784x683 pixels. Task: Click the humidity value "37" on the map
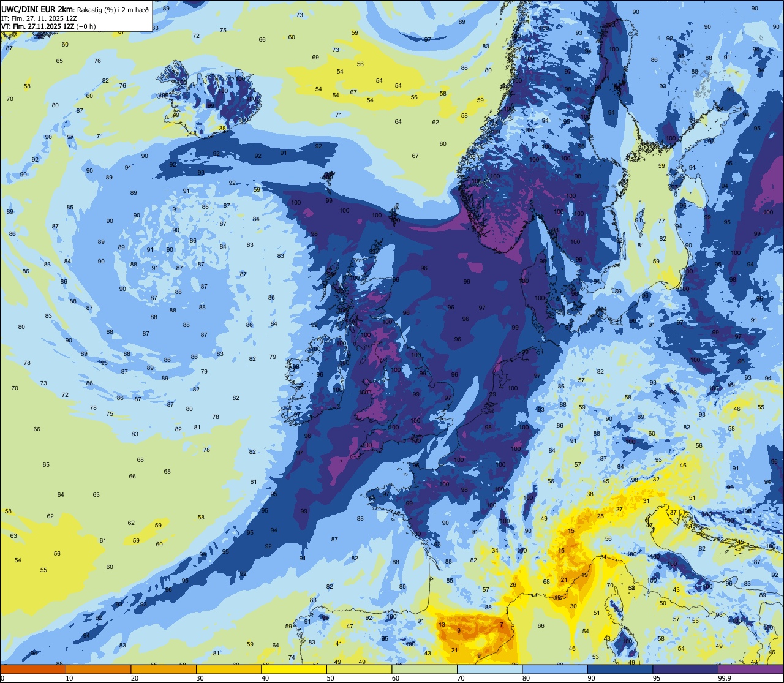click(673, 513)
